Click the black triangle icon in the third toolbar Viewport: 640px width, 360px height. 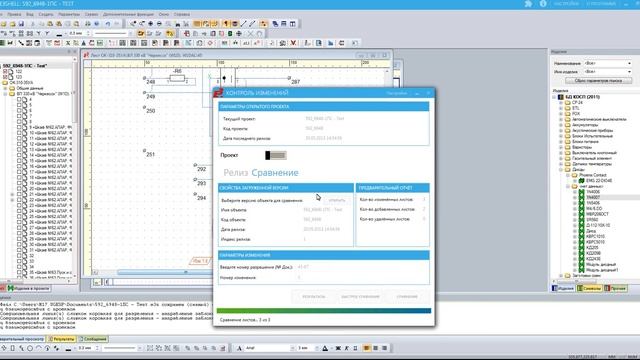pyautogui.click(x=84, y=43)
